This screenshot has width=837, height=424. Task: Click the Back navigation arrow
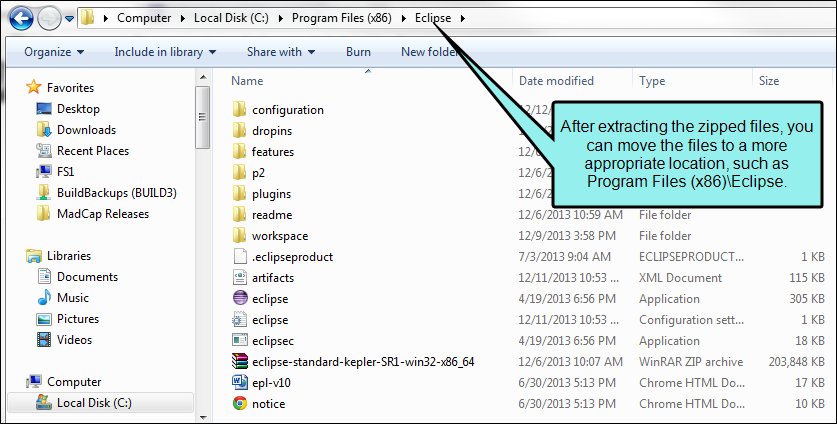(x=21, y=19)
